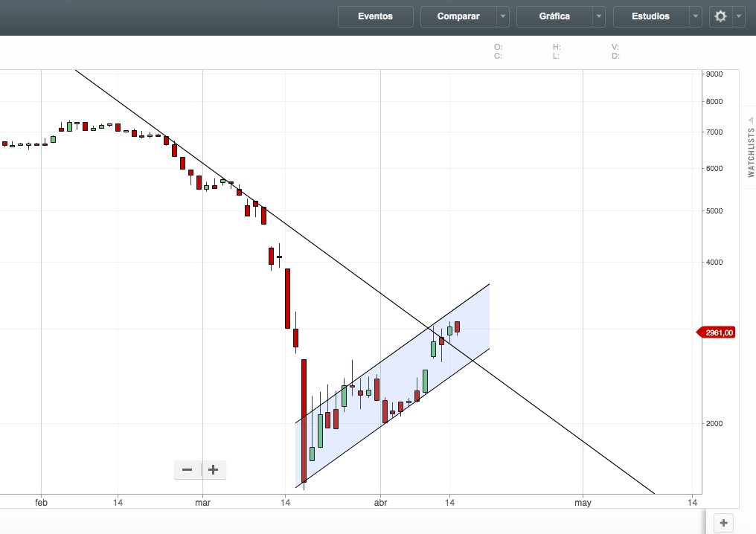
Task: Expand the settings gear dropdown arrow
Action: coord(739,16)
